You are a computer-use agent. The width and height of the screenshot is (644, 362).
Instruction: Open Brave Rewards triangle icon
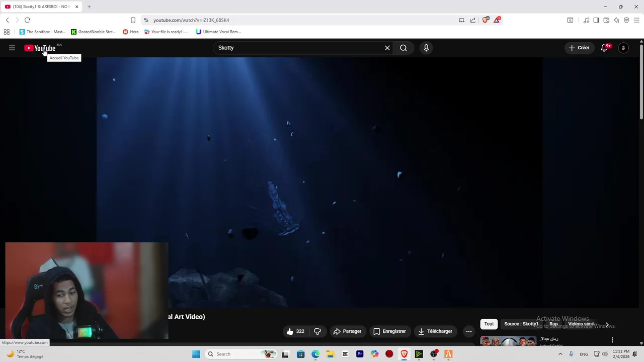[497, 20]
